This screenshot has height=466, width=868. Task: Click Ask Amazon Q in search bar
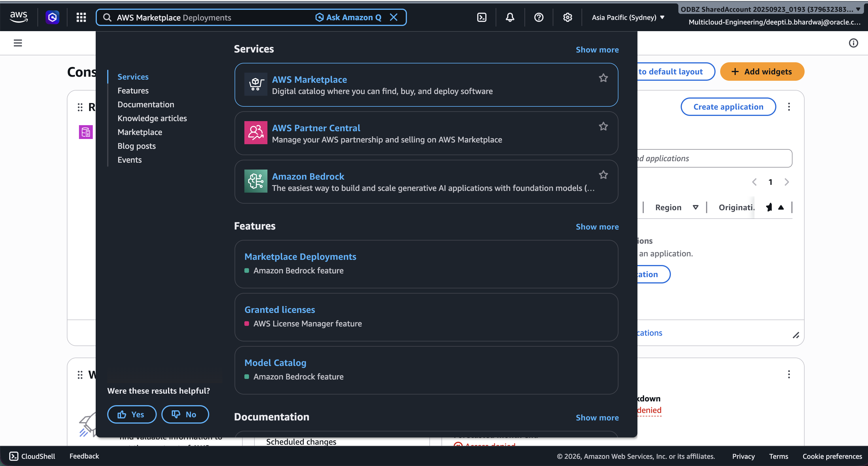(348, 17)
